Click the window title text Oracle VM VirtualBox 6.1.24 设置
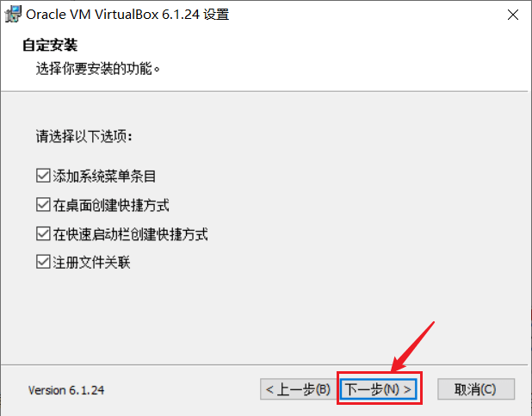 (127, 15)
